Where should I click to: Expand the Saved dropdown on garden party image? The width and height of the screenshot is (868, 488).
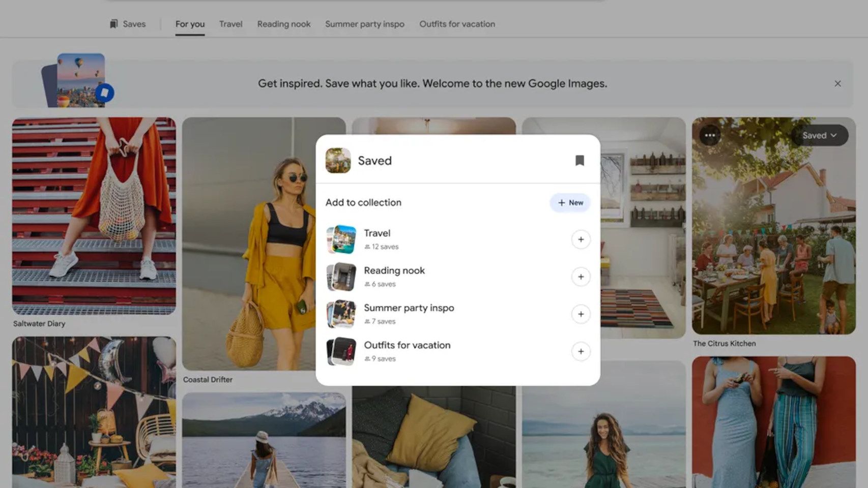819,135
